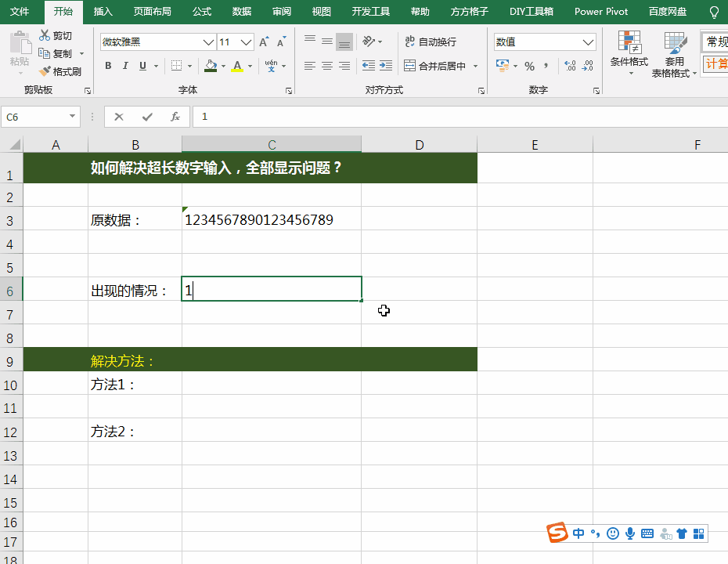Expand the Merge & Center dropdown arrow
This screenshot has height=564, width=728.
pos(475,66)
